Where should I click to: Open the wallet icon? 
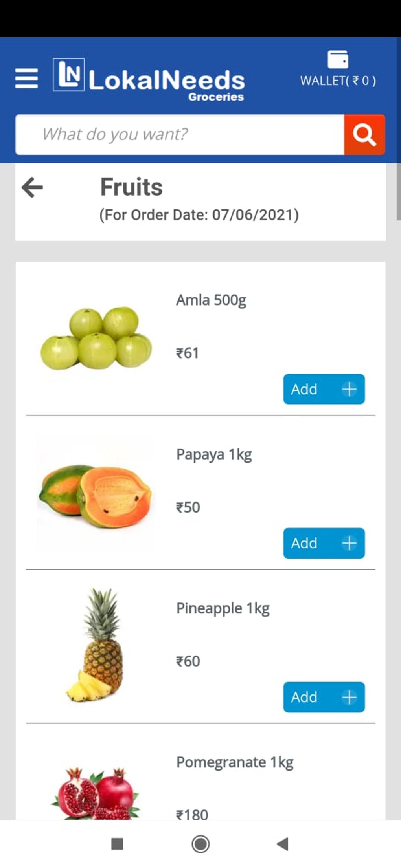[338, 60]
